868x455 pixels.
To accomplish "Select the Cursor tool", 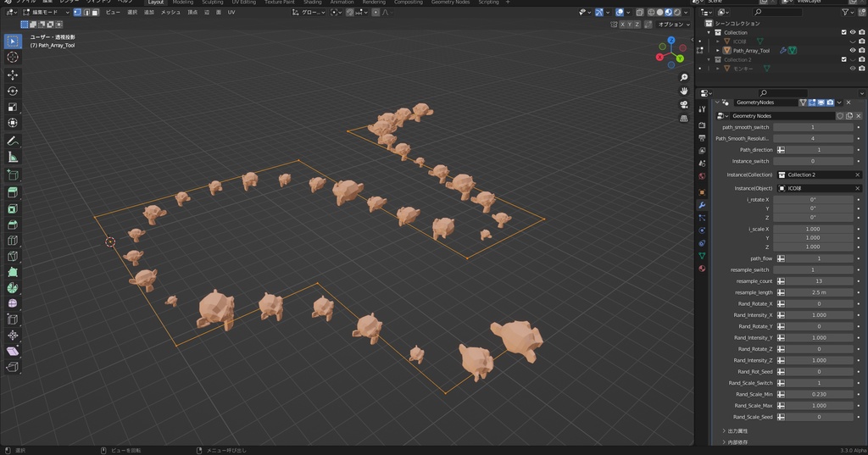I will pyautogui.click(x=13, y=57).
